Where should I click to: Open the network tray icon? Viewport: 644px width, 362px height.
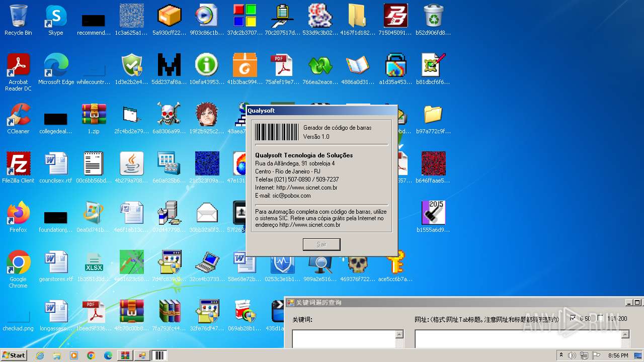(584, 355)
